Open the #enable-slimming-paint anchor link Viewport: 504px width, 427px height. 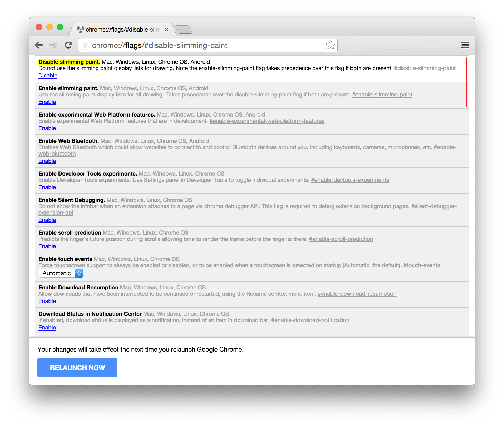click(x=382, y=94)
